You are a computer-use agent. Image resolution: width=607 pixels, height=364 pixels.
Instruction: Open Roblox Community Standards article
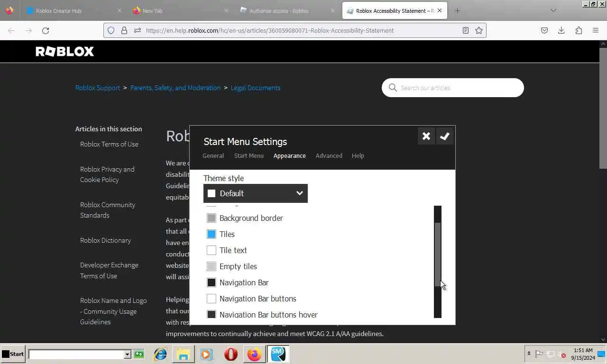[108, 210]
